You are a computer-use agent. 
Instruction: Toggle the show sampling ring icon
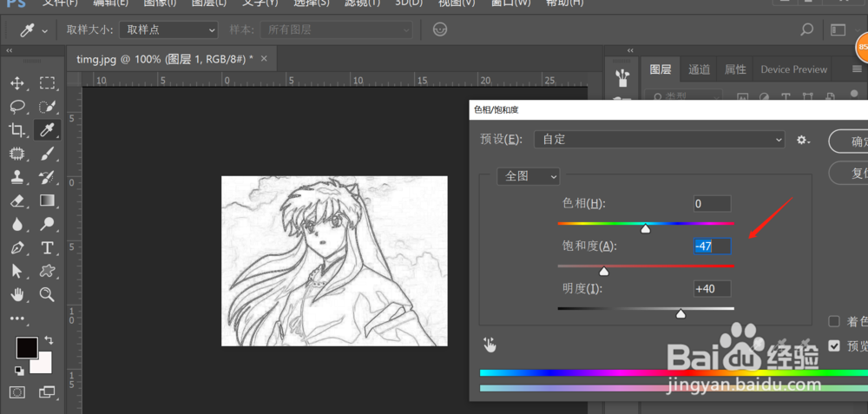click(440, 30)
